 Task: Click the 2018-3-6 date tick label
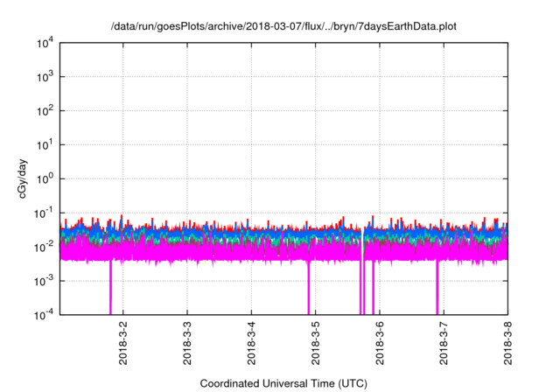point(380,343)
